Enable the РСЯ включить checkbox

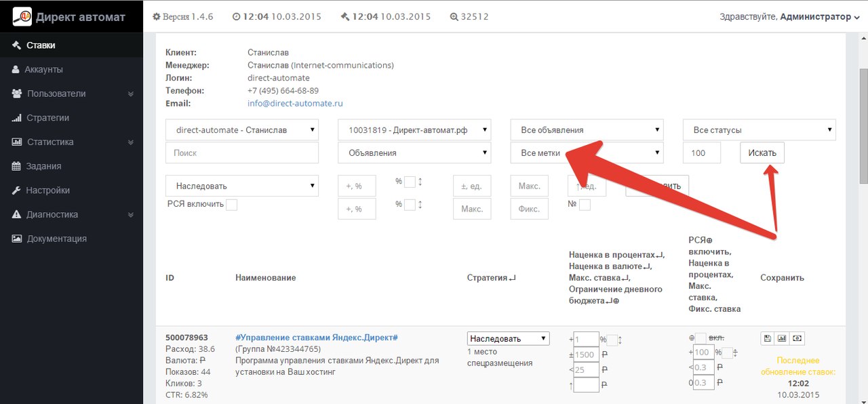coord(231,205)
